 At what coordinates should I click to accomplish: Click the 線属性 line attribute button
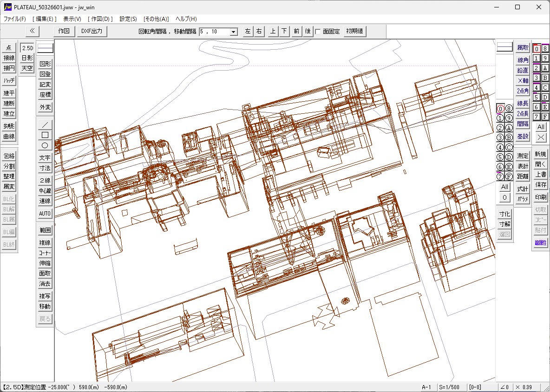click(541, 243)
